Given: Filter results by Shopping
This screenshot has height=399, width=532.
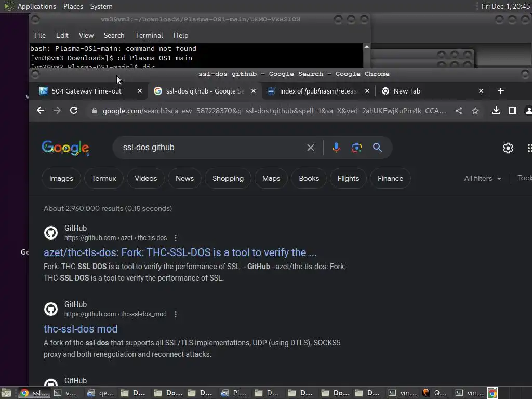Looking at the screenshot, I should tap(228, 178).
